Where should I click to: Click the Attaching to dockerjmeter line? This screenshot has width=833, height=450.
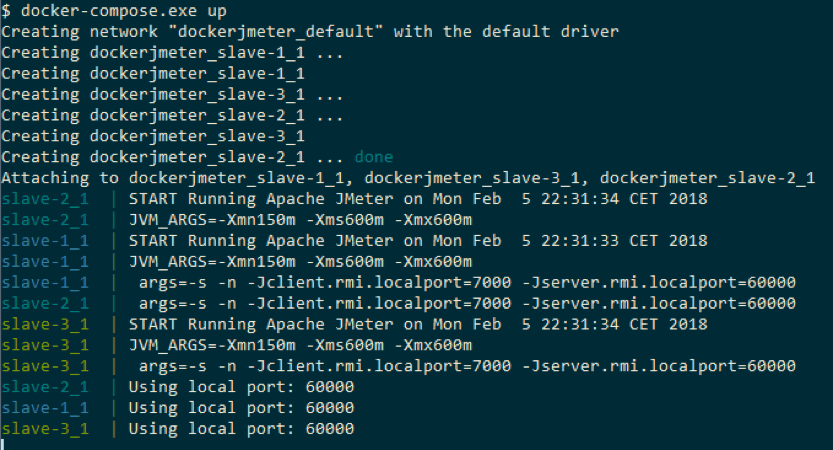[x=408, y=178]
